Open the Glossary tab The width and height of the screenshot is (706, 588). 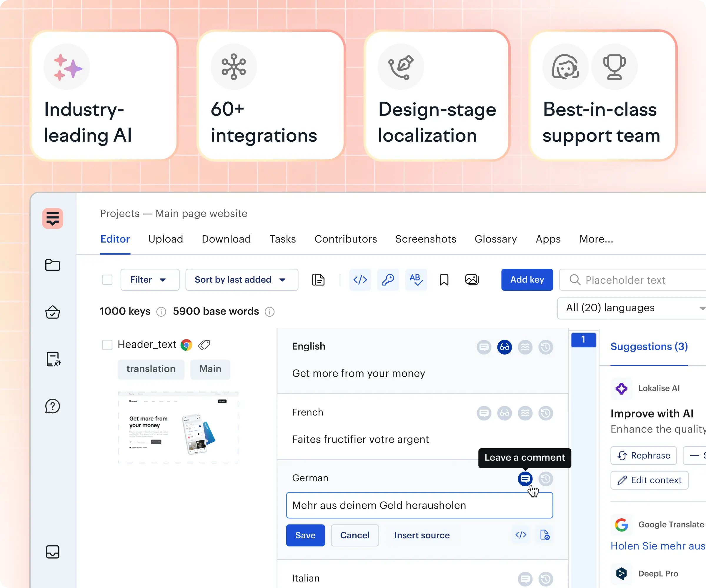tap(496, 239)
